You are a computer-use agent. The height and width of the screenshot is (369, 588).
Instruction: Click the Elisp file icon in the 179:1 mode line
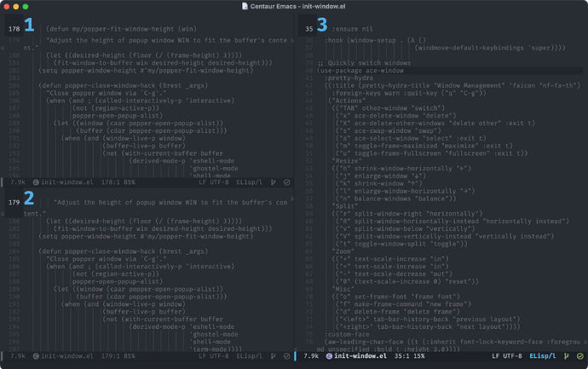(x=36, y=356)
